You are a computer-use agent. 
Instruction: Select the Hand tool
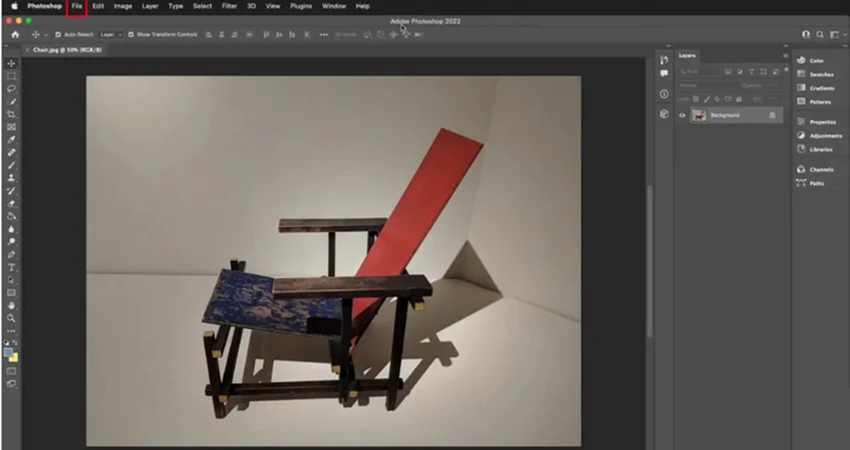[11, 306]
